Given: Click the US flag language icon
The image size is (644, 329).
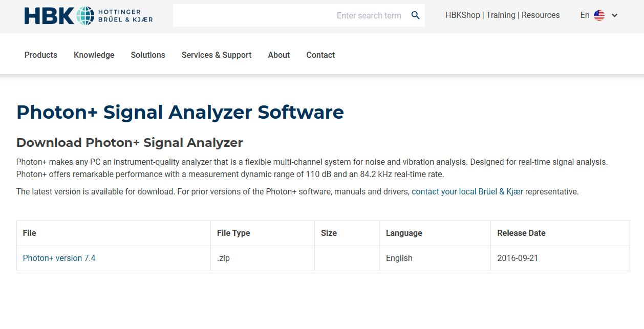Looking at the screenshot, I should 598,15.
